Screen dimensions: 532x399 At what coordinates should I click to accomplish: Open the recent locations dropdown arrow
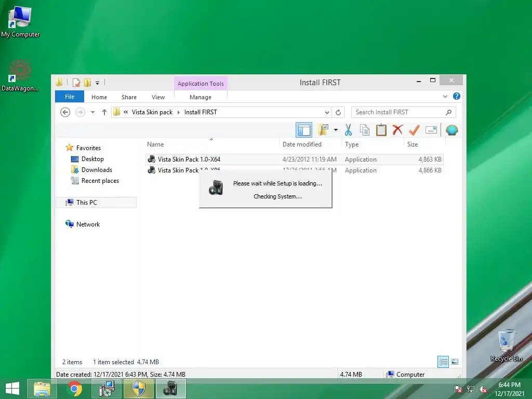click(x=92, y=112)
